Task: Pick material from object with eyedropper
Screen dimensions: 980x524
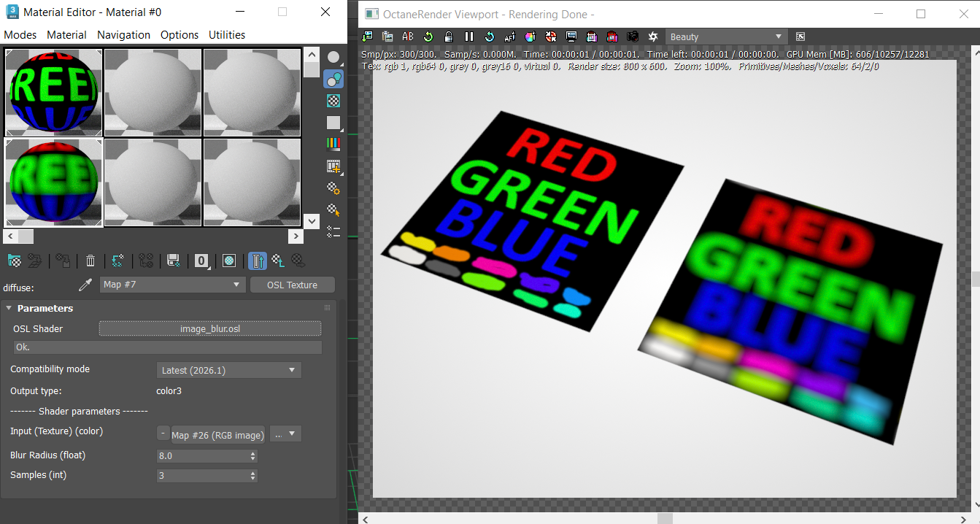Action: tap(86, 285)
